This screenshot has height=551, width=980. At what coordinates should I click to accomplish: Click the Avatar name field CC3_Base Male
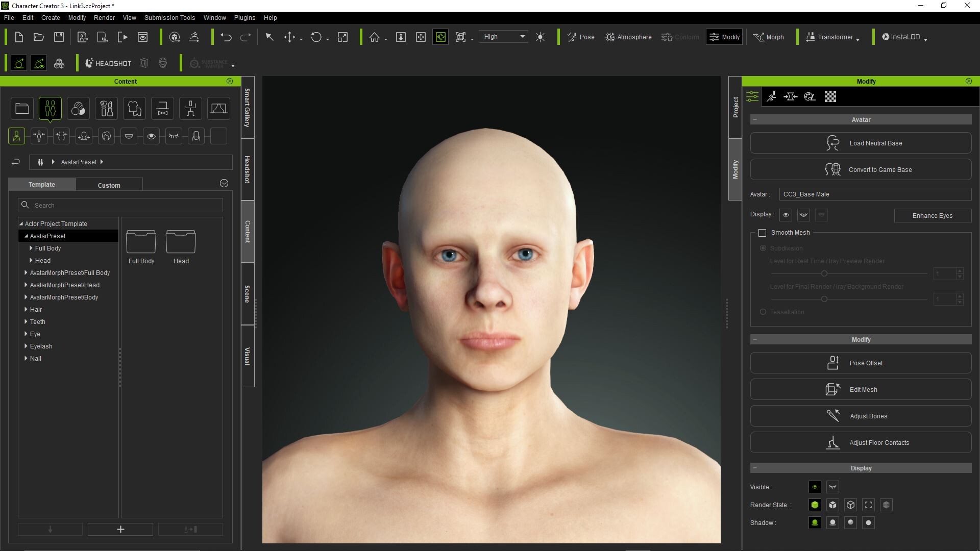pos(875,194)
